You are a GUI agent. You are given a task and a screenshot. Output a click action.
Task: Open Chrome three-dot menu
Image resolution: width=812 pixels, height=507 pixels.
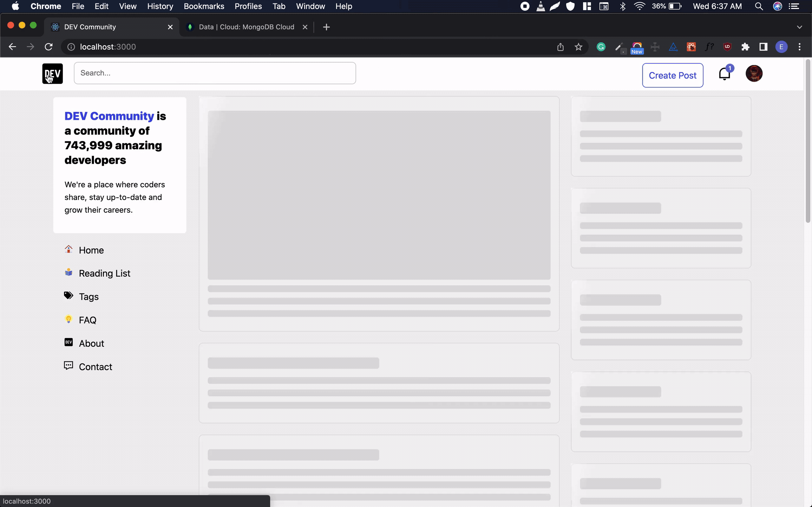click(x=799, y=47)
